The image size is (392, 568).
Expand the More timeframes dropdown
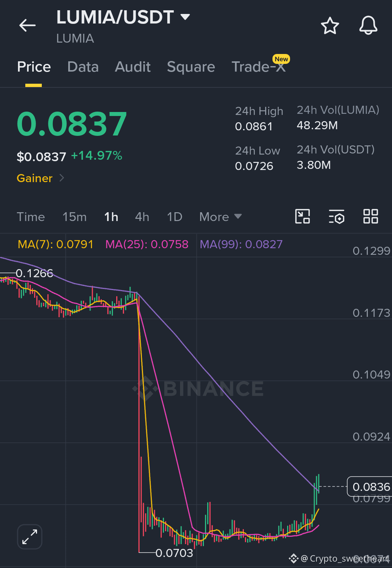click(x=220, y=217)
